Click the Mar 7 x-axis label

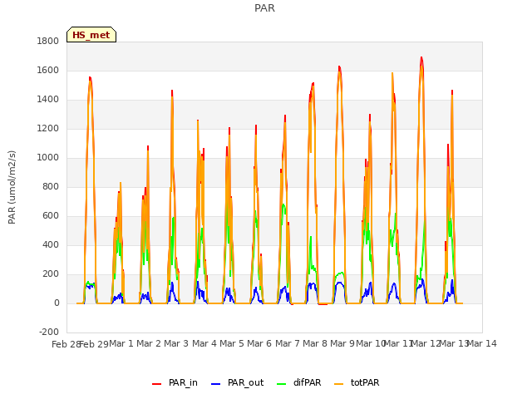coord(288,343)
